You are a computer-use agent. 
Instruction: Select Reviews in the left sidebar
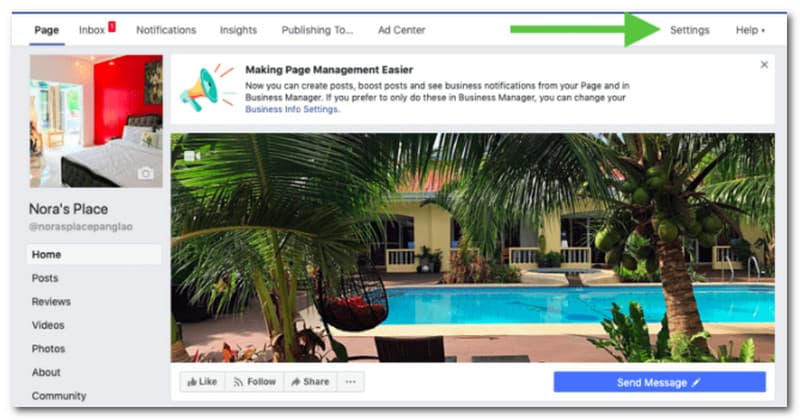point(51,302)
